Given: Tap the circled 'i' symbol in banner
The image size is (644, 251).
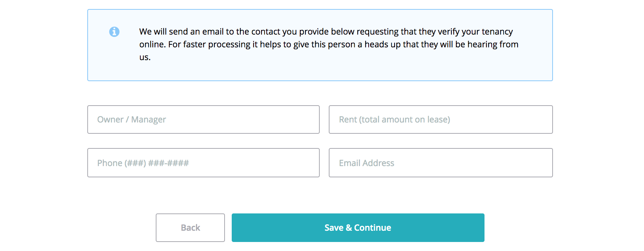Looking at the screenshot, I should point(114,32).
